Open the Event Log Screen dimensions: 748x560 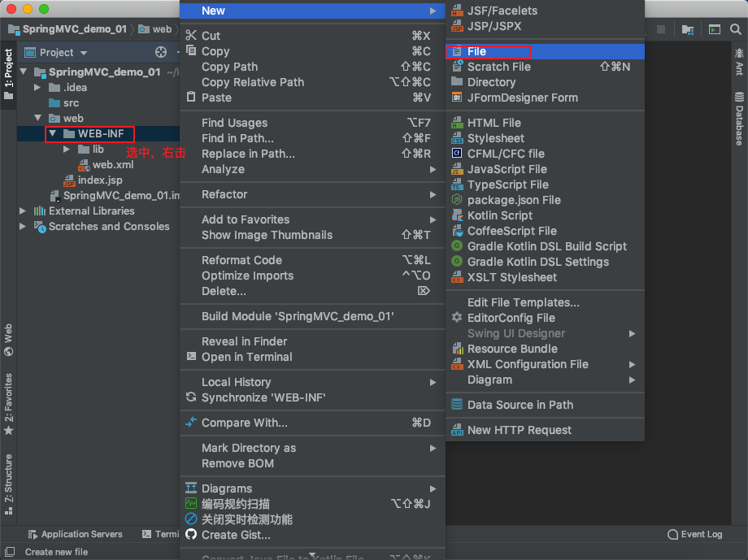point(695,534)
